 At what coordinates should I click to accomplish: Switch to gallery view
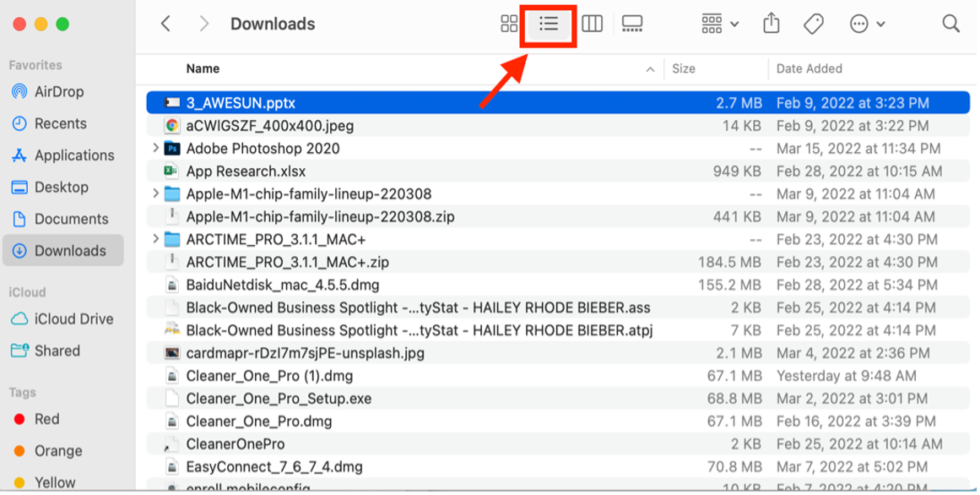point(632,24)
